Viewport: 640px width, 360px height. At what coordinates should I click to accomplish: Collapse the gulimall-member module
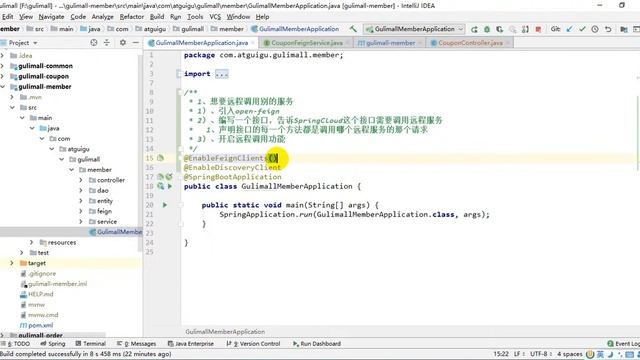click(3, 87)
